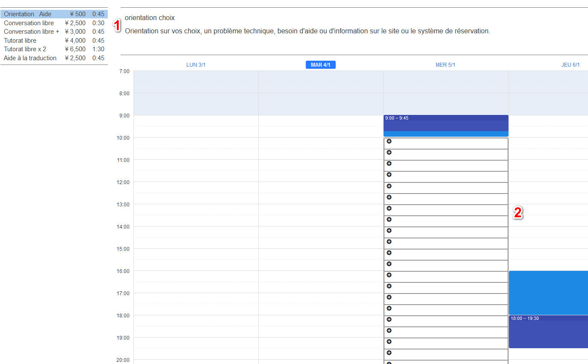
Task: Select the Orientation Aide service row
Action: click(54, 14)
